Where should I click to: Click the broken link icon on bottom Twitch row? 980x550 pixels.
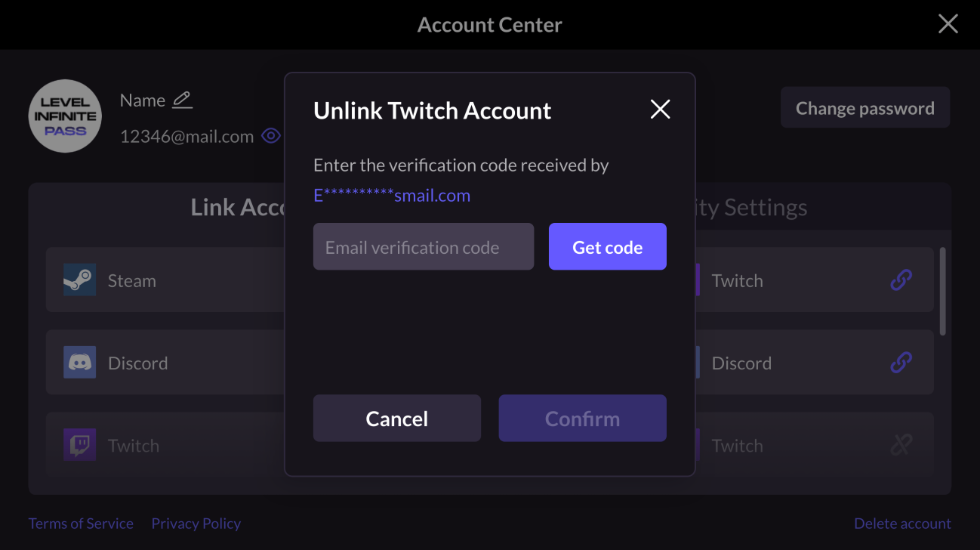[901, 445]
